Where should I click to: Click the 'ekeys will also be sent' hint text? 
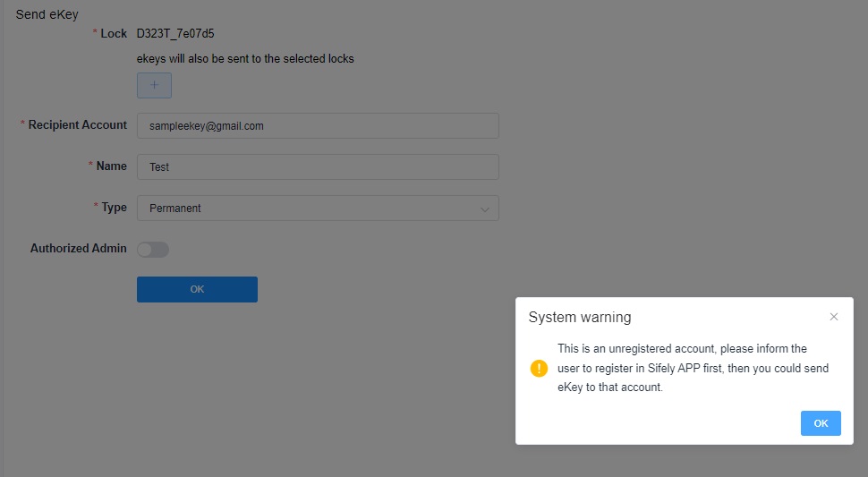click(245, 59)
